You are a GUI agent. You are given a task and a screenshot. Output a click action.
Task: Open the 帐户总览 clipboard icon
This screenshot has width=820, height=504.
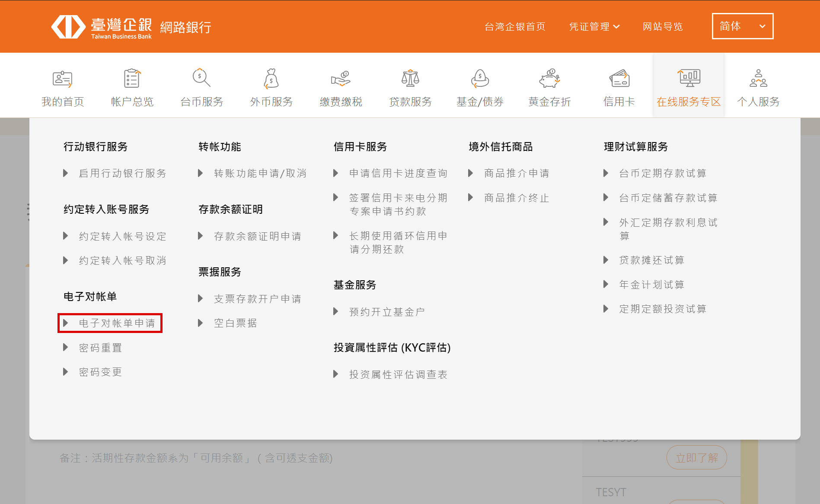132,79
